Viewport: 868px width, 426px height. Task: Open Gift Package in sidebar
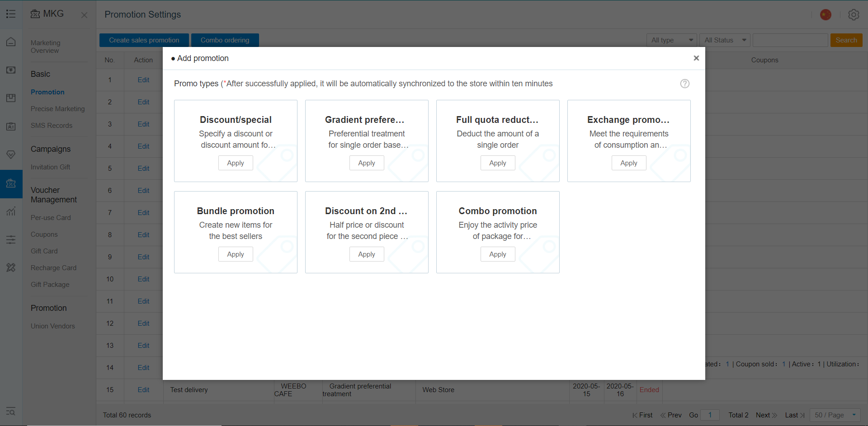[50, 285]
